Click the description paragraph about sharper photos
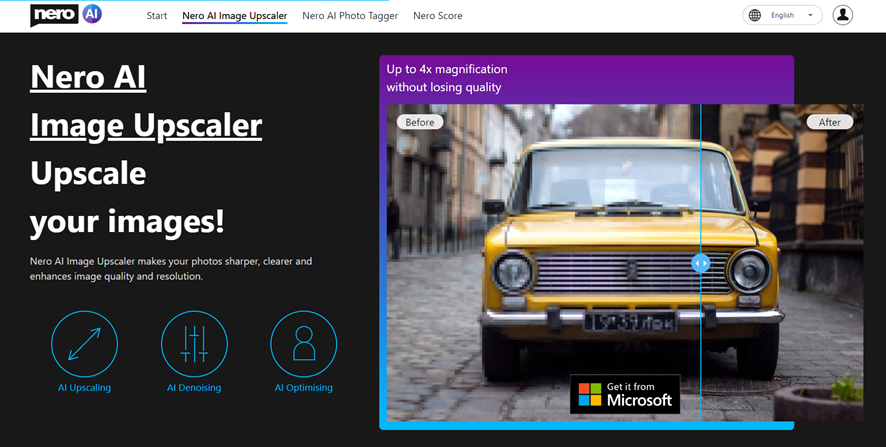Screen dimensions: 886x447 pos(171,269)
